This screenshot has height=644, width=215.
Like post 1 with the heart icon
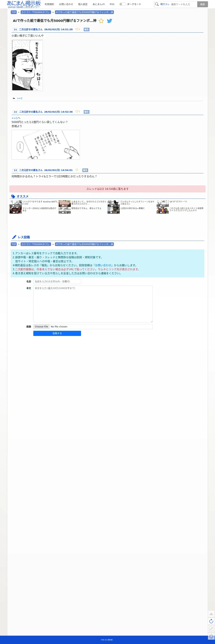pyautogui.click(x=77, y=29)
